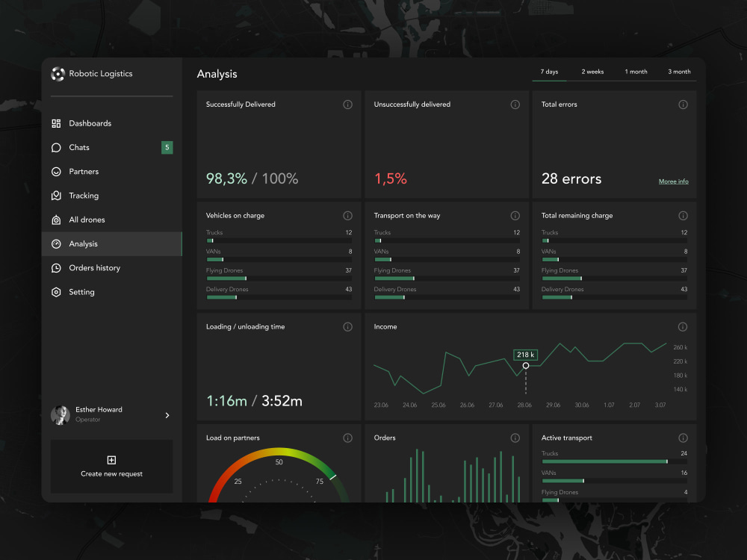Click the Setting hexagon gear icon

(56, 292)
